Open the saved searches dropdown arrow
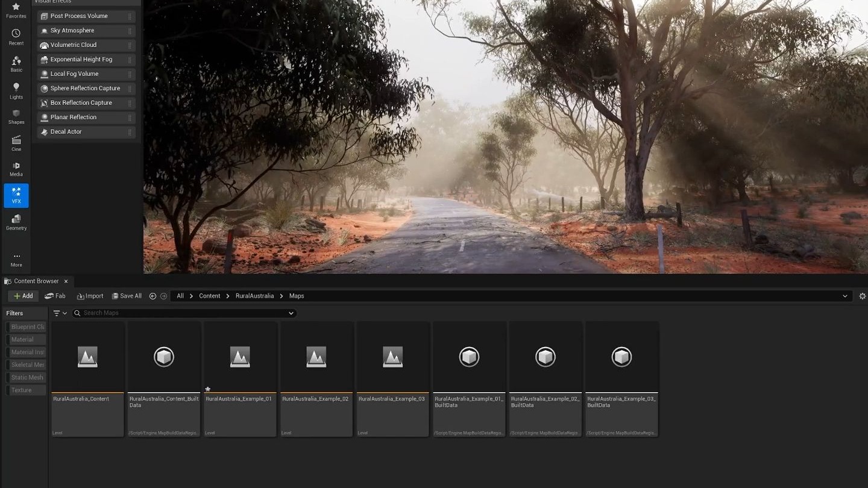This screenshot has width=868, height=488. coord(291,313)
